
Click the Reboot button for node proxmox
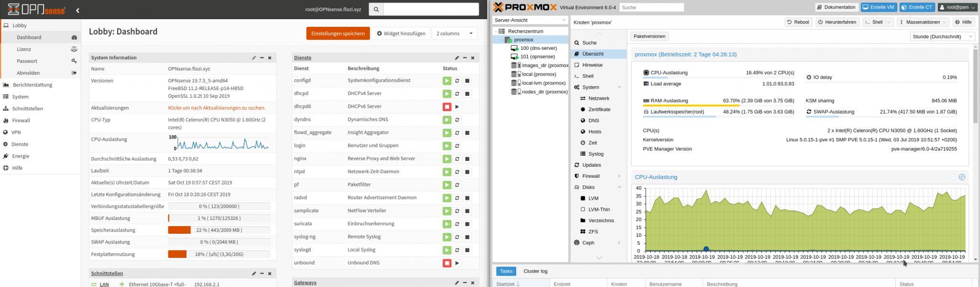799,22
